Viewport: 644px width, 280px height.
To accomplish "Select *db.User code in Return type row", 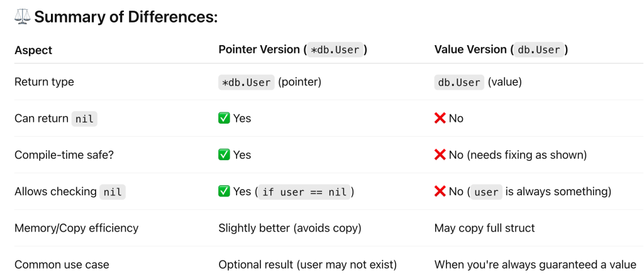I will tap(247, 82).
